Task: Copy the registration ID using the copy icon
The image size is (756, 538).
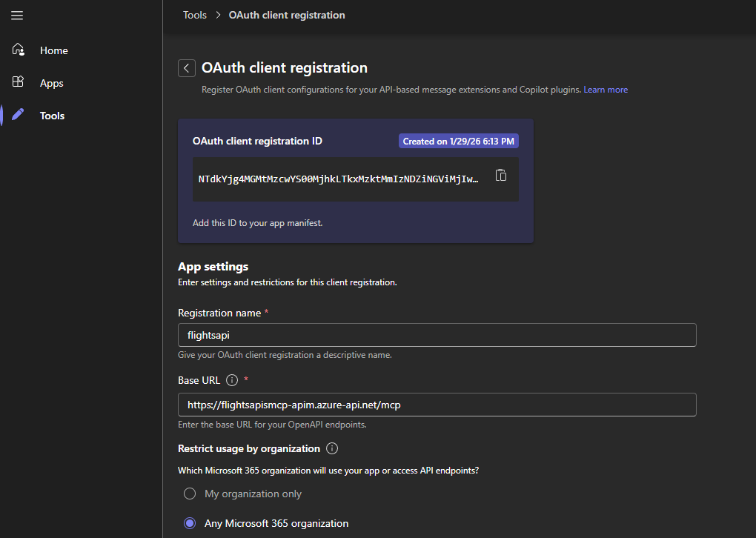Action: (x=501, y=176)
